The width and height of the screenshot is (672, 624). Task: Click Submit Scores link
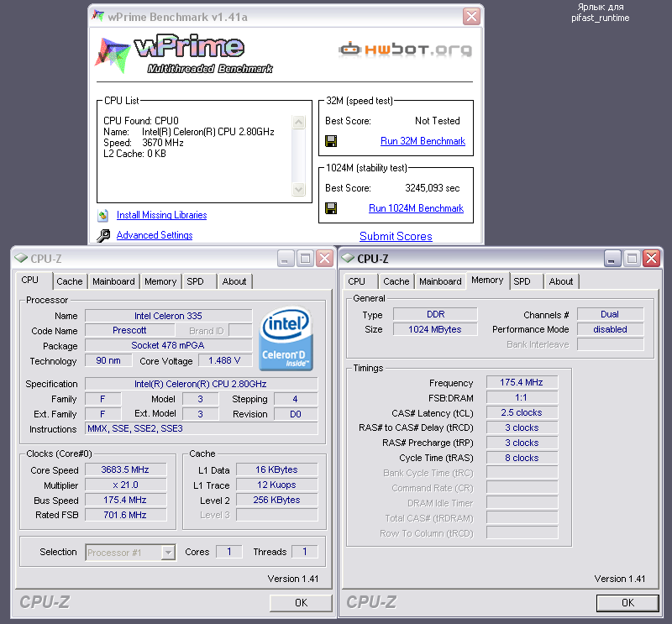coord(396,236)
